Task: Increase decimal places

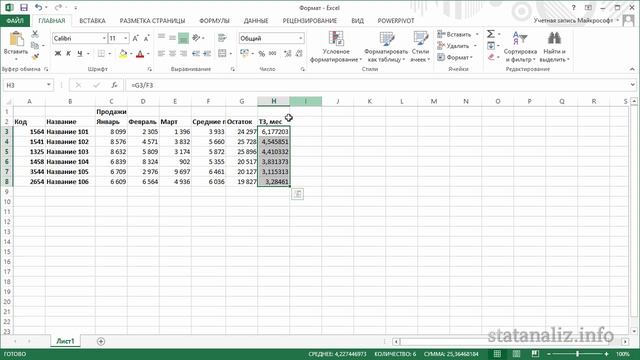Action: [x=288, y=53]
